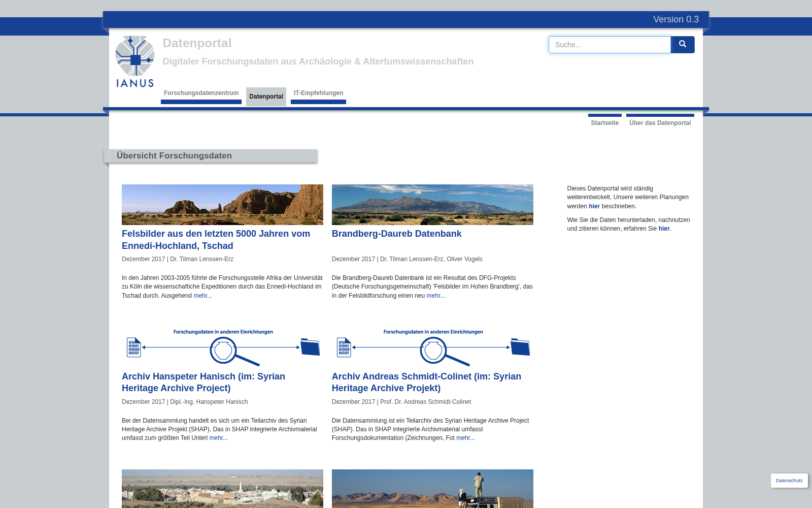Click the subtitle Digitaler Forschungsdaten aus Archäologie
This screenshot has width=812, height=508.
[x=318, y=61]
